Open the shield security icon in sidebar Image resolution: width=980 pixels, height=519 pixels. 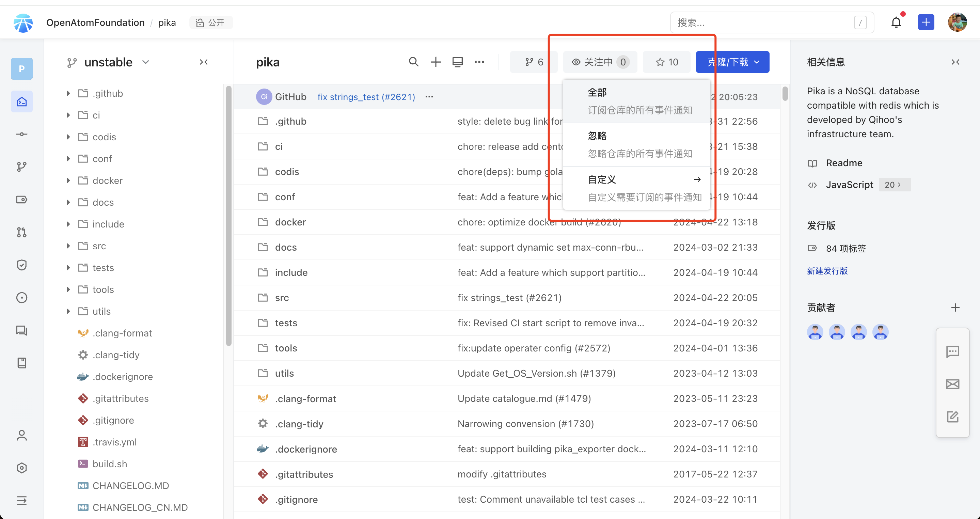click(x=22, y=265)
